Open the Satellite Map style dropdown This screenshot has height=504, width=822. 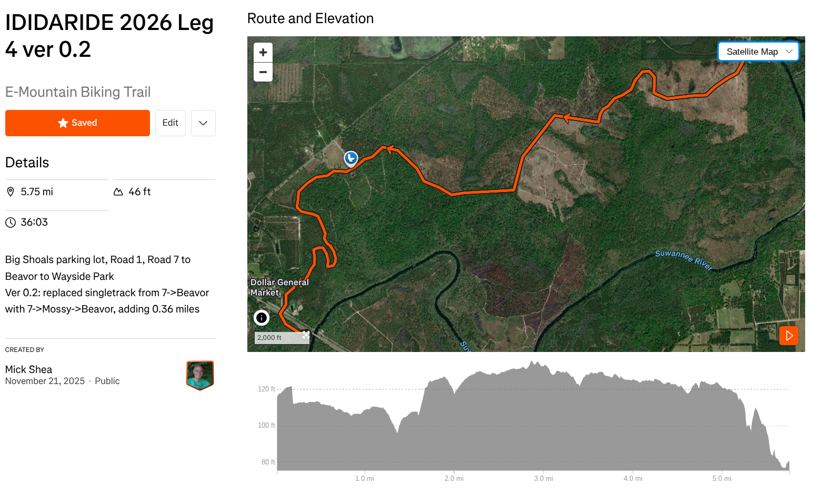[x=758, y=52]
